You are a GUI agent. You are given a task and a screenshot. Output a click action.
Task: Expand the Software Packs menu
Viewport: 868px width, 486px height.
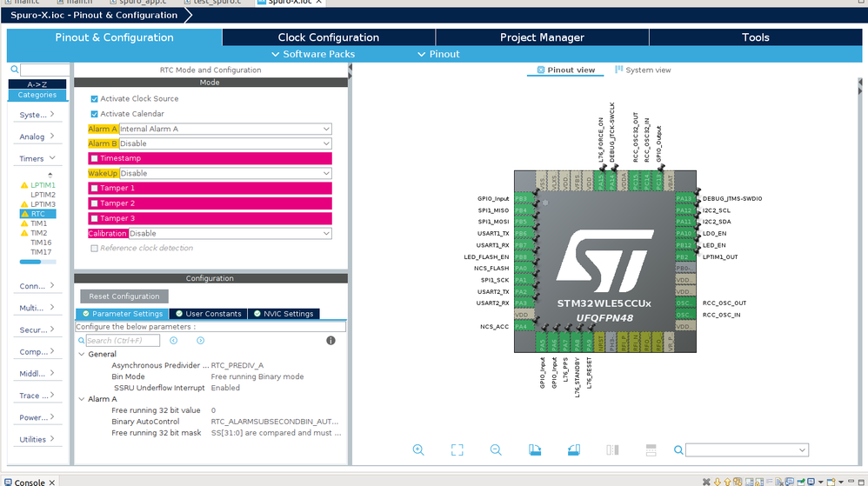[x=313, y=54]
